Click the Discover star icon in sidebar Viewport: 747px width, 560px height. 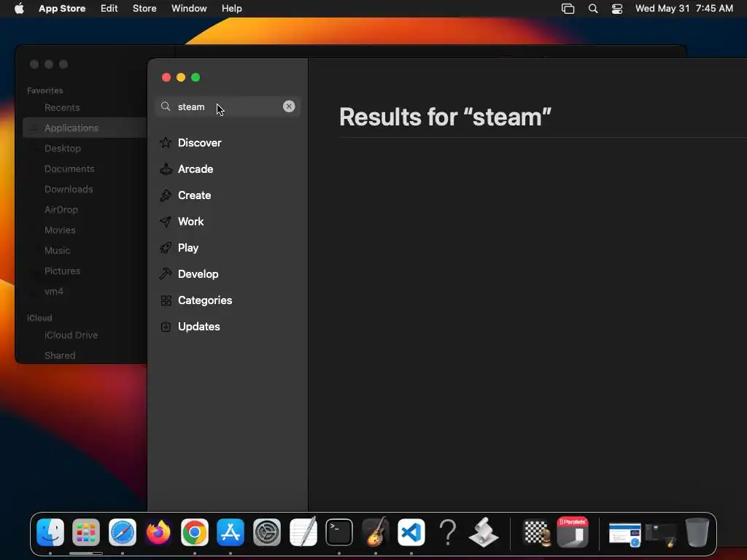(x=166, y=142)
